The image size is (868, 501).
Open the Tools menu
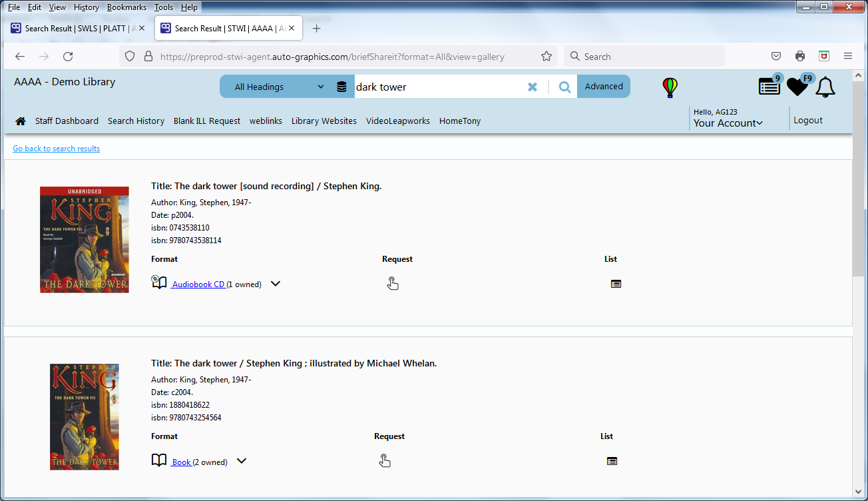tap(164, 7)
